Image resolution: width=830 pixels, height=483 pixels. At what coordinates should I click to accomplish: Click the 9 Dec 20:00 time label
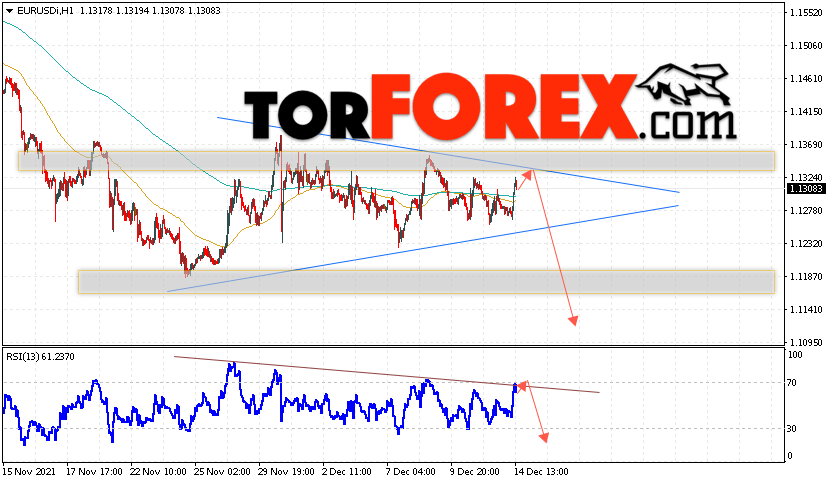(475, 471)
